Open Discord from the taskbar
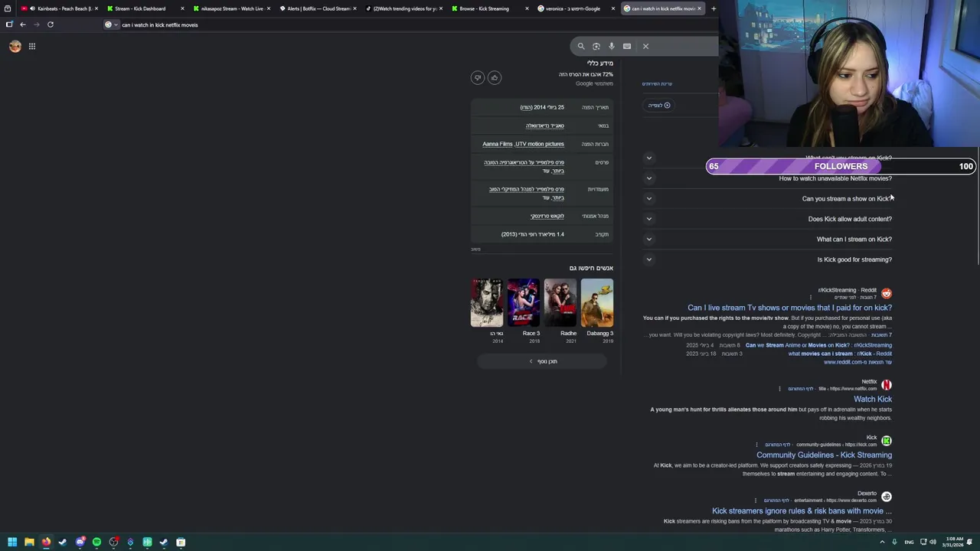Viewport: 980px width, 551px height. [x=80, y=542]
